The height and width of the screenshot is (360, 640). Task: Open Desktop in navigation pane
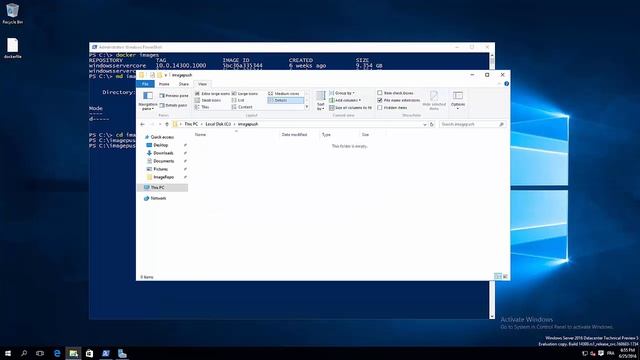tap(158, 145)
